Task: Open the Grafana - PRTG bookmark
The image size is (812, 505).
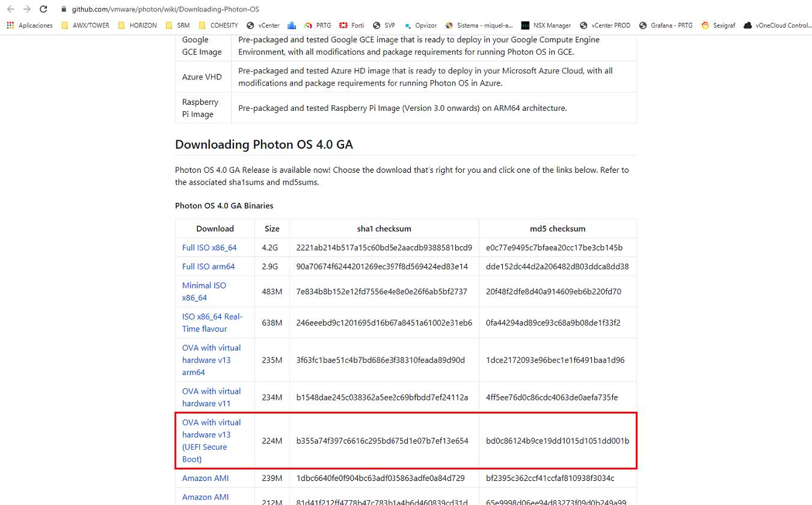Action: pyautogui.click(x=666, y=25)
